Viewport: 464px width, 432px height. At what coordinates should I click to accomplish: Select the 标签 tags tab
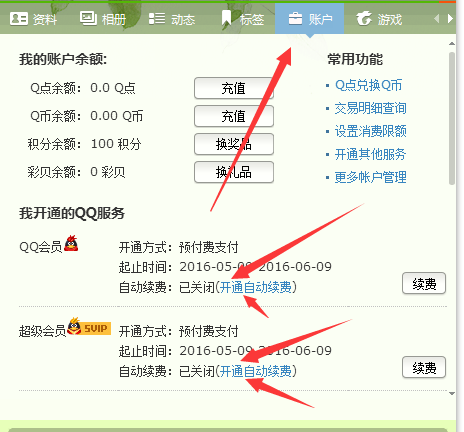click(x=243, y=19)
